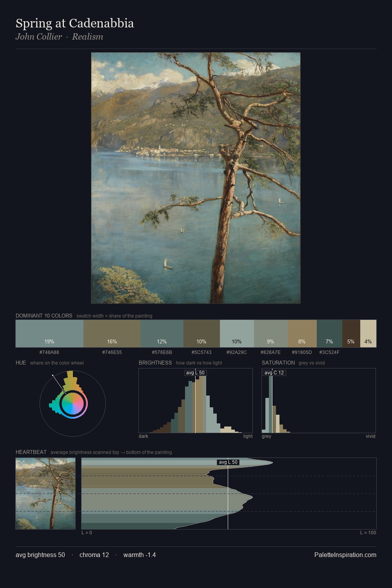Viewport: 392px width, 588px height.
Task: Click the avg brightness 50 footer stat
Action: 40,555
